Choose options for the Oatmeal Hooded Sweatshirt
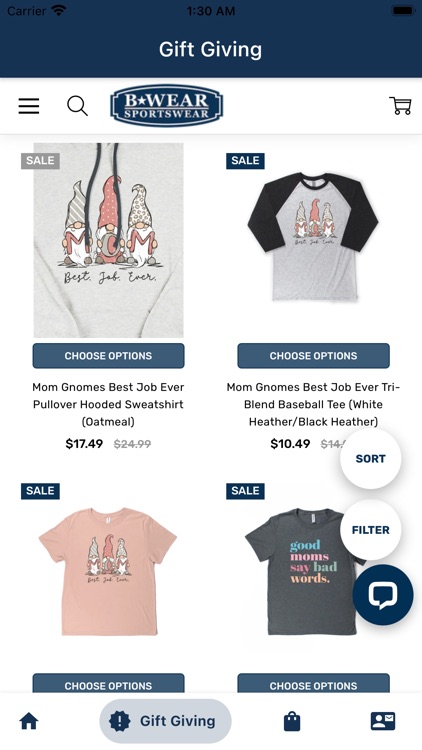The height and width of the screenshot is (750, 422). [x=109, y=356]
